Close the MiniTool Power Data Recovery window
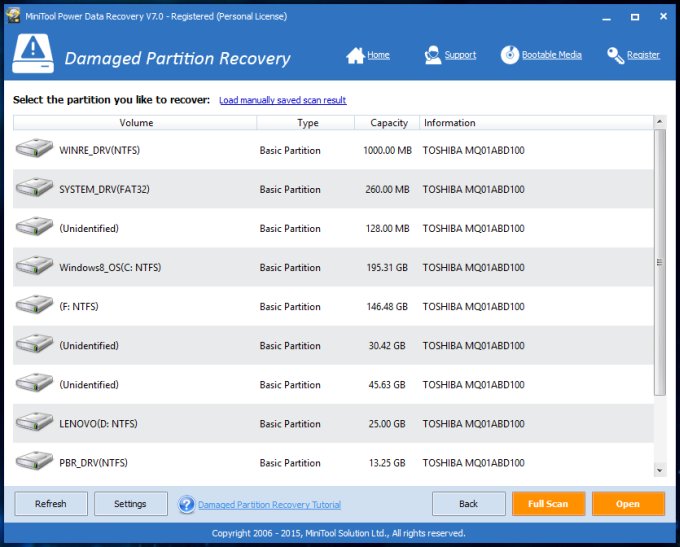Image resolution: width=680 pixels, height=547 pixels. tap(663, 16)
